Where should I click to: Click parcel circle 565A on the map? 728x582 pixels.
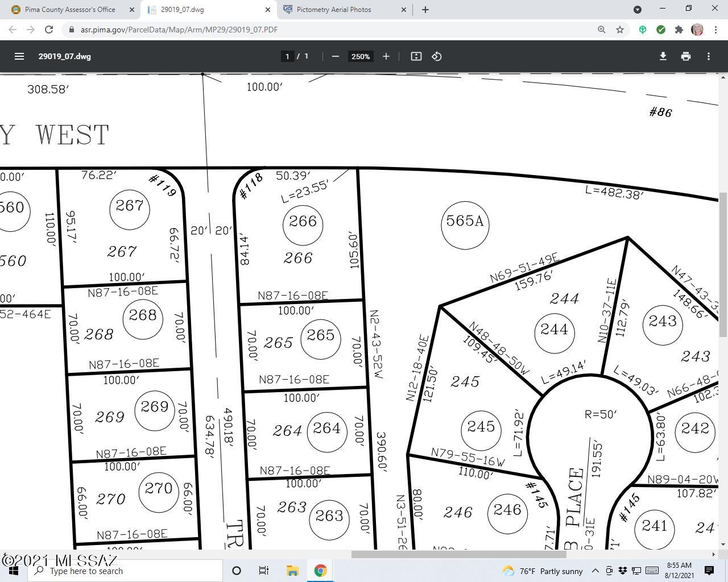465,225
